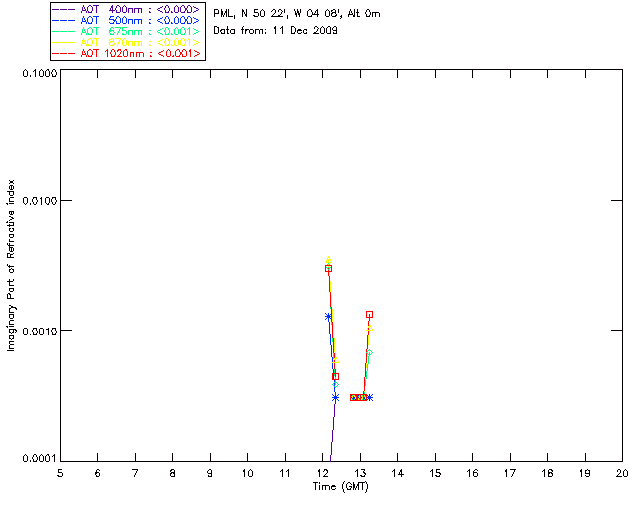Click the x-axis tick label 16

point(472,473)
